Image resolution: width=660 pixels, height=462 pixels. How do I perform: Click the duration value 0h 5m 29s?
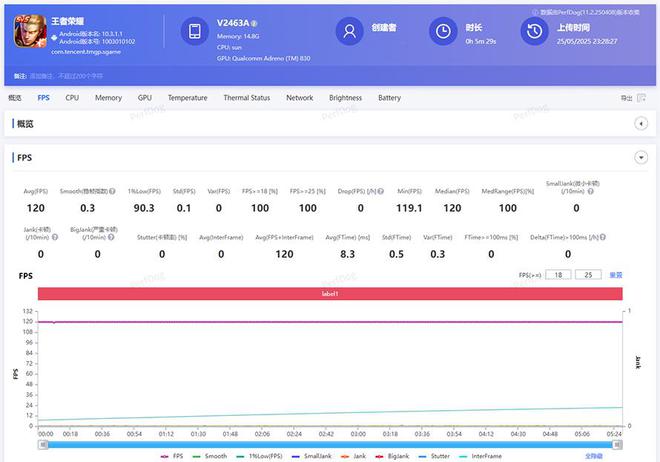point(481,41)
